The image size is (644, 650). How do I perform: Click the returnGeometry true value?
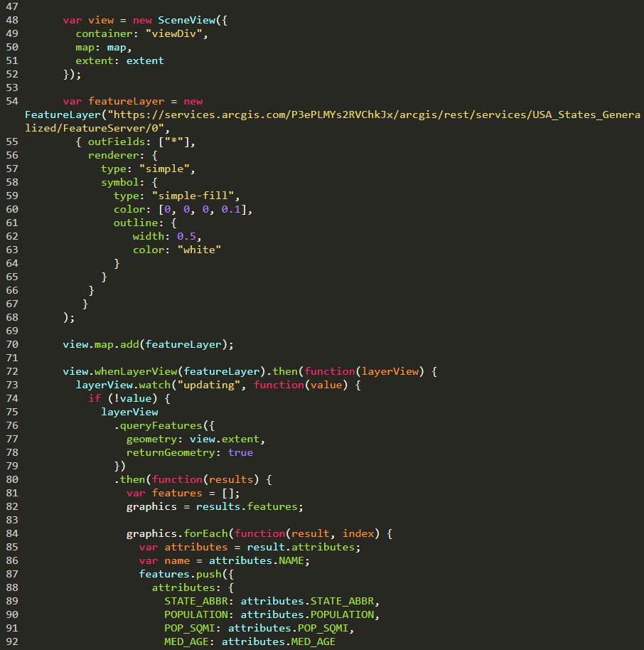click(240, 452)
